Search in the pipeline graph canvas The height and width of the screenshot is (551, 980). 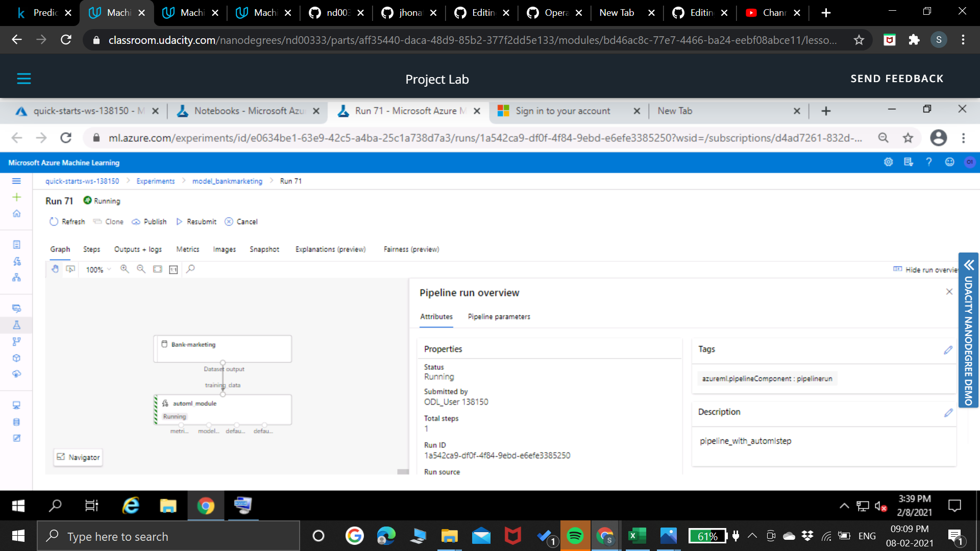(x=190, y=269)
